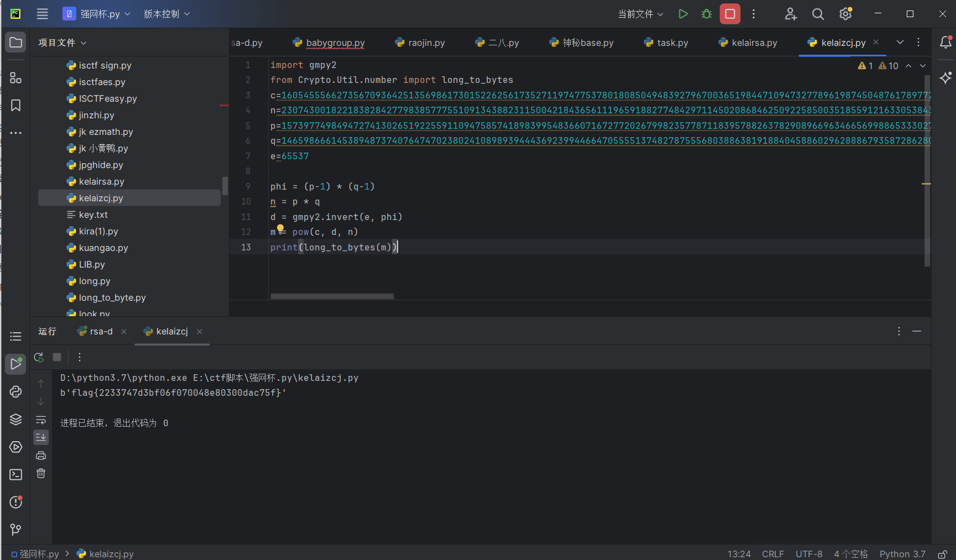Screen dimensions: 956x560
Task: Switch to the raojin.py tab
Action: [x=420, y=43]
